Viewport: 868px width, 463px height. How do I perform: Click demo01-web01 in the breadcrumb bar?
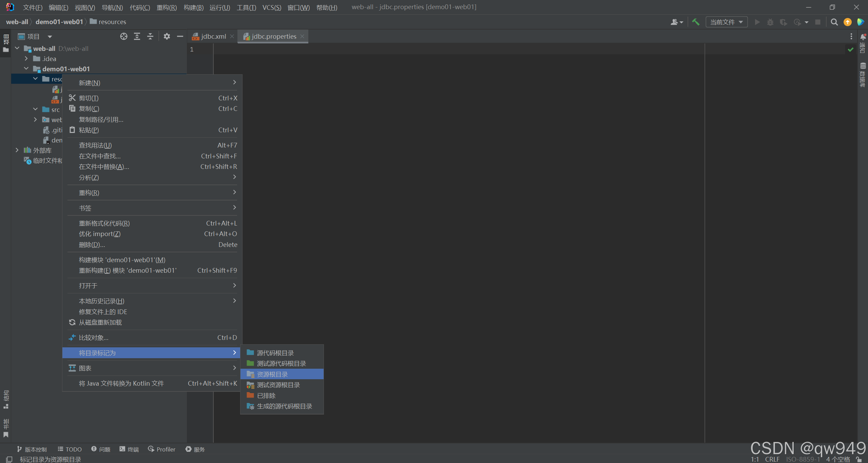click(x=59, y=22)
